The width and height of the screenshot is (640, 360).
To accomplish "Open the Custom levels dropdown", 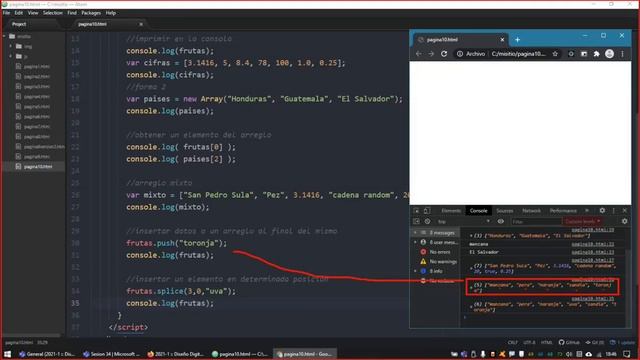I will (583, 222).
